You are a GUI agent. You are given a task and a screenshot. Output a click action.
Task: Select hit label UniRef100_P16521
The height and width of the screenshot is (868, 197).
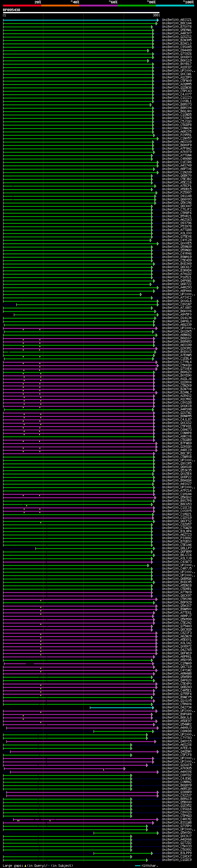(x=176, y=278)
